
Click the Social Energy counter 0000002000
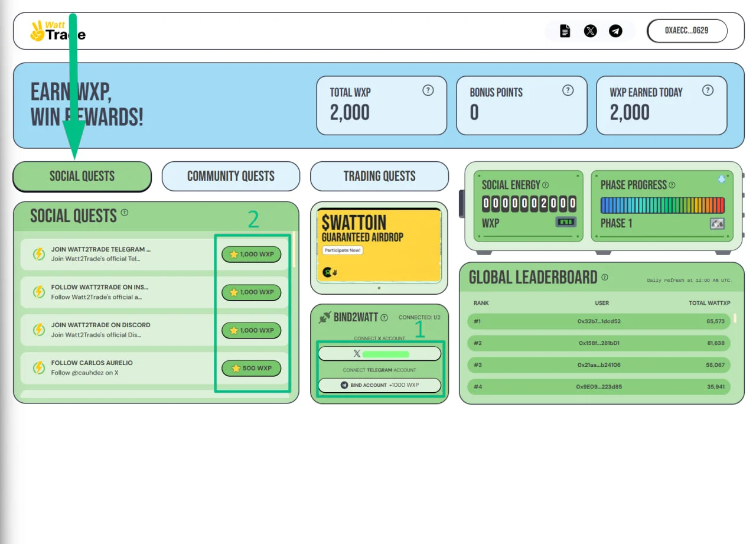(x=529, y=204)
